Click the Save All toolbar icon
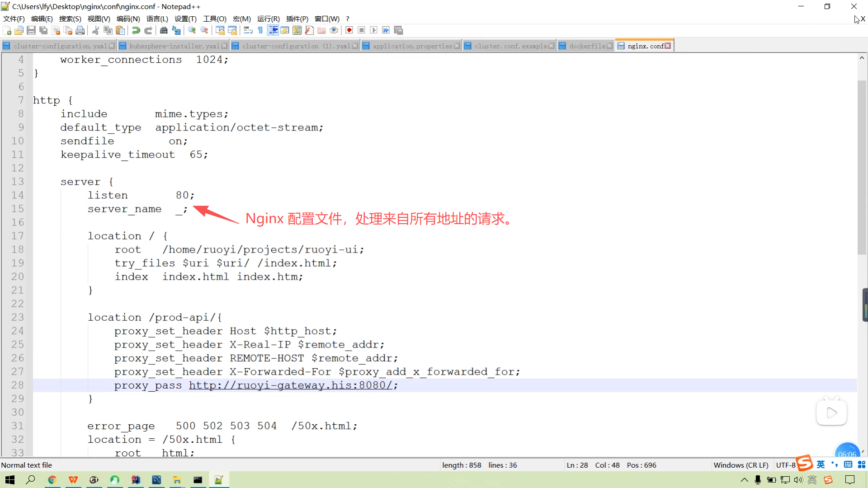Viewport: 868px width, 488px height. [43, 30]
